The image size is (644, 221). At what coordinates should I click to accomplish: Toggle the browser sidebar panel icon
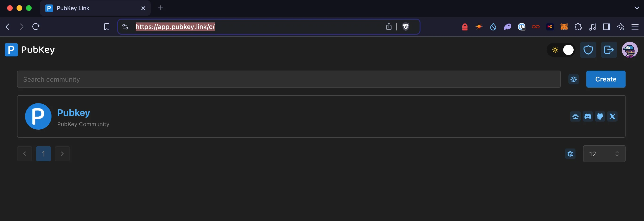click(606, 27)
